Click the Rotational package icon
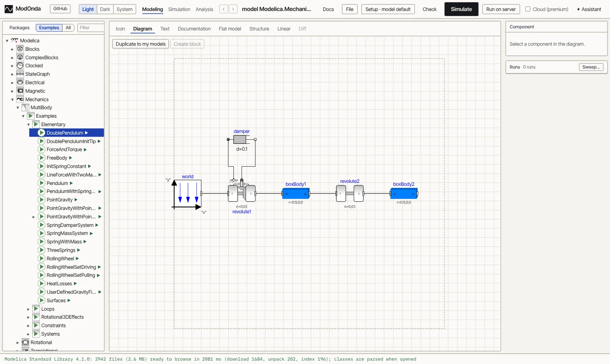This screenshot has width=610, height=364. (x=25, y=342)
